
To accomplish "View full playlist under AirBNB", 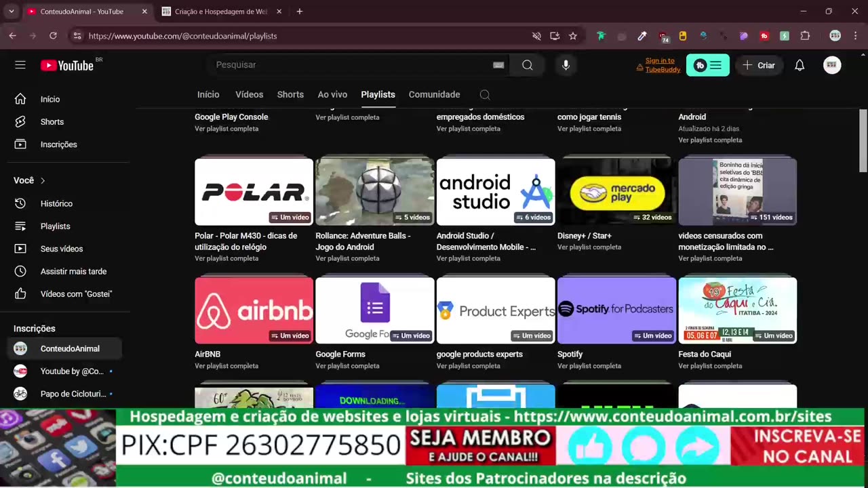I will tap(226, 366).
